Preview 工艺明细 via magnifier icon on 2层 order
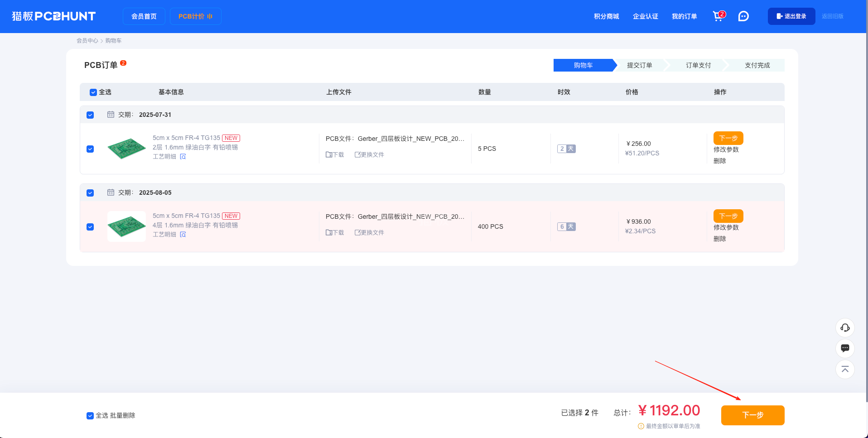This screenshot has width=868, height=438. 183,156
